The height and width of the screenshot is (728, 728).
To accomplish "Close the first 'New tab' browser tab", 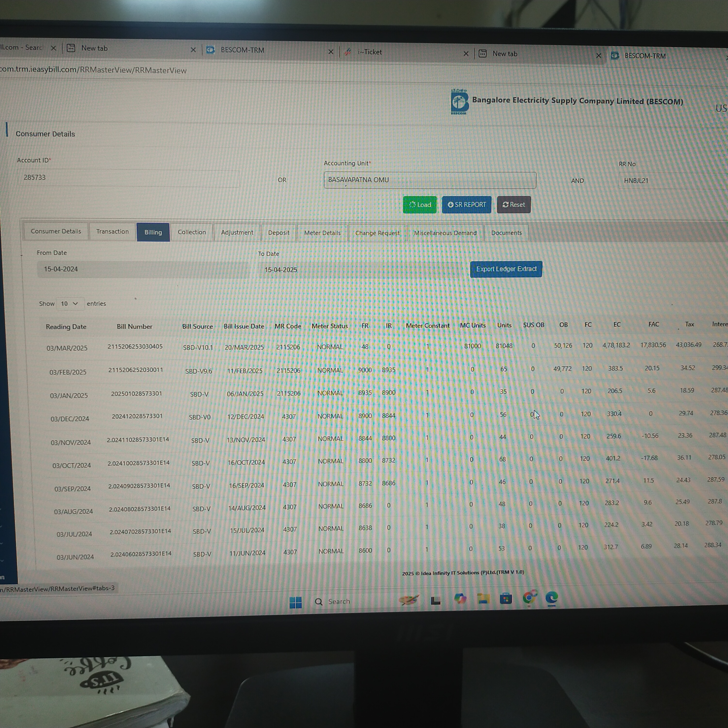I will [x=193, y=50].
